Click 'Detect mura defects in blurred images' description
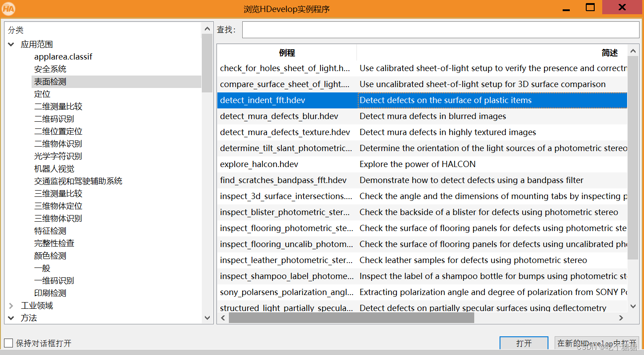Image resolution: width=644 pixels, height=355 pixels. 433,116
